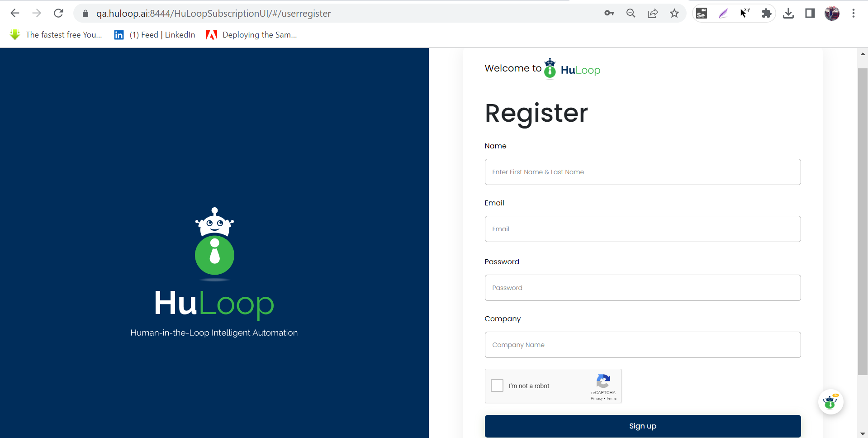Open the Extensions puzzle piece menu
The image size is (868, 438).
coord(766,13)
